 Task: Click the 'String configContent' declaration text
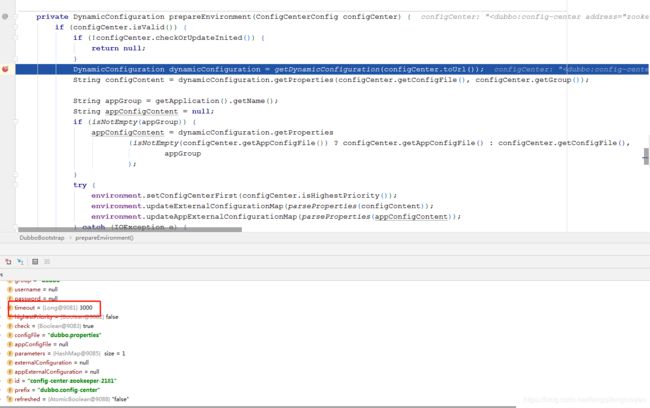tap(119, 80)
